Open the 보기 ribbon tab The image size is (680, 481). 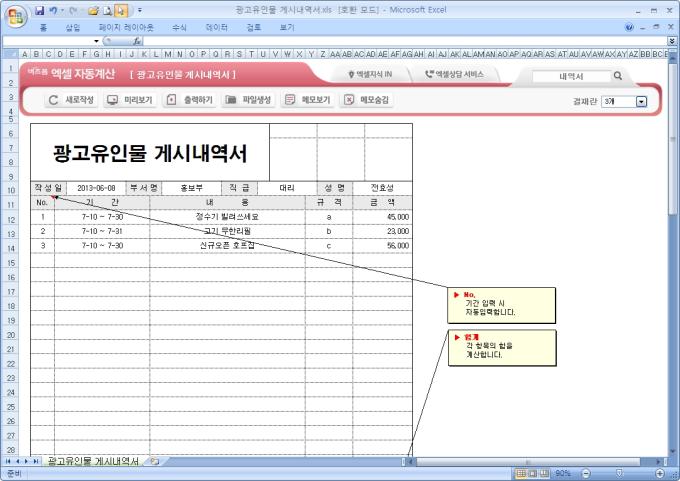[x=287, y=28]
